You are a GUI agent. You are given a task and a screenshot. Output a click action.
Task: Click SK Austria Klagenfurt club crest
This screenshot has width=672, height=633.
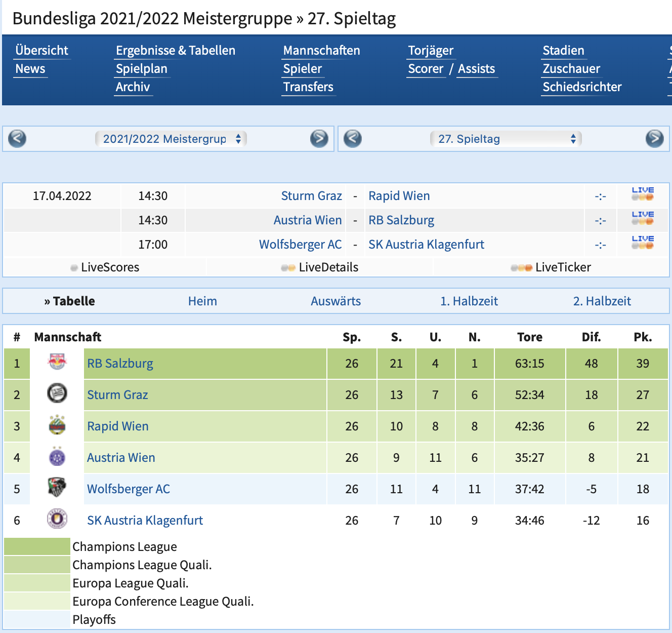57,519
